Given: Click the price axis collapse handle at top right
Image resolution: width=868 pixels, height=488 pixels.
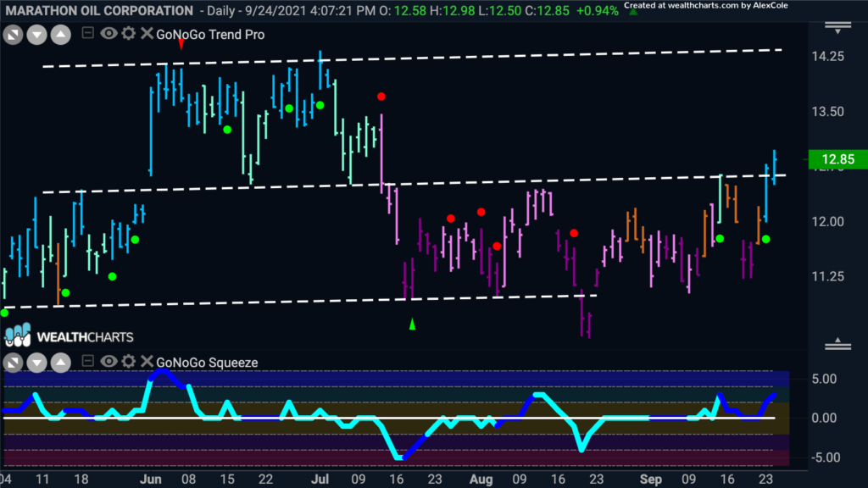Looking at the screenshot, I should pyautogui.click(x=837, y=28).
